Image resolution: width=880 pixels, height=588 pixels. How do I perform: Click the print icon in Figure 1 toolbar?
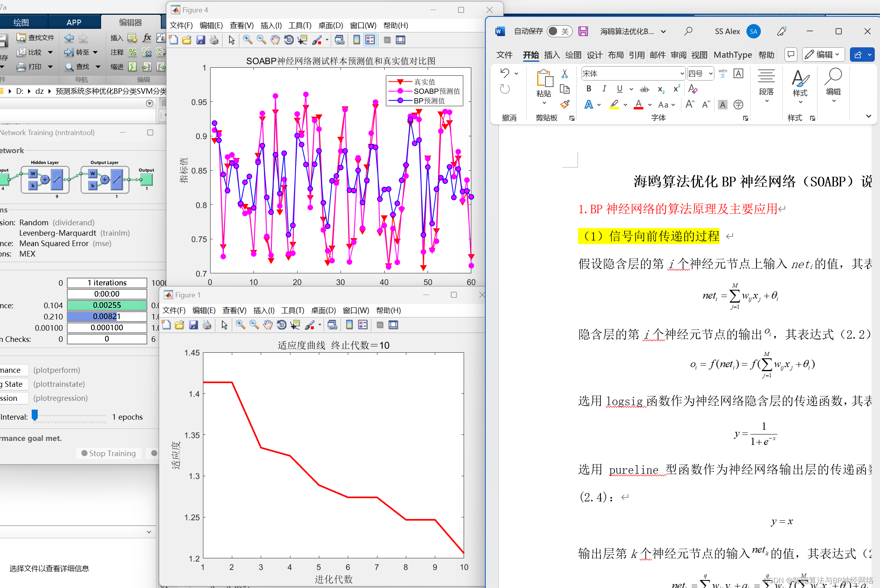pyautogui.click(x=207, y=325)
